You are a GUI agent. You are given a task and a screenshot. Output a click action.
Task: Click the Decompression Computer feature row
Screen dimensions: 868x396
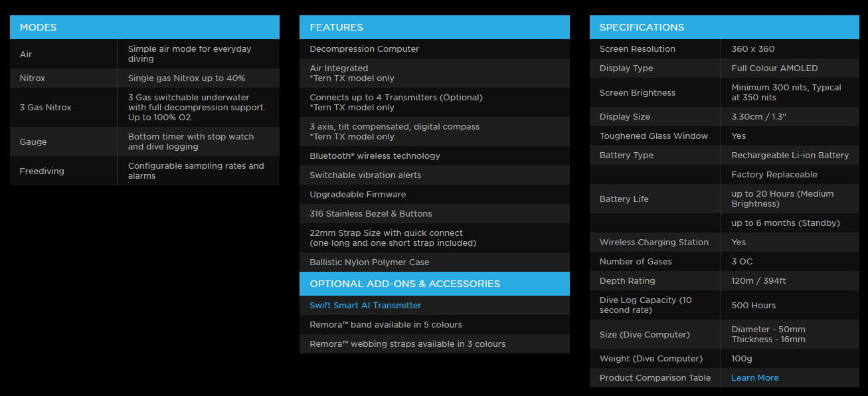tap(364, 49)
